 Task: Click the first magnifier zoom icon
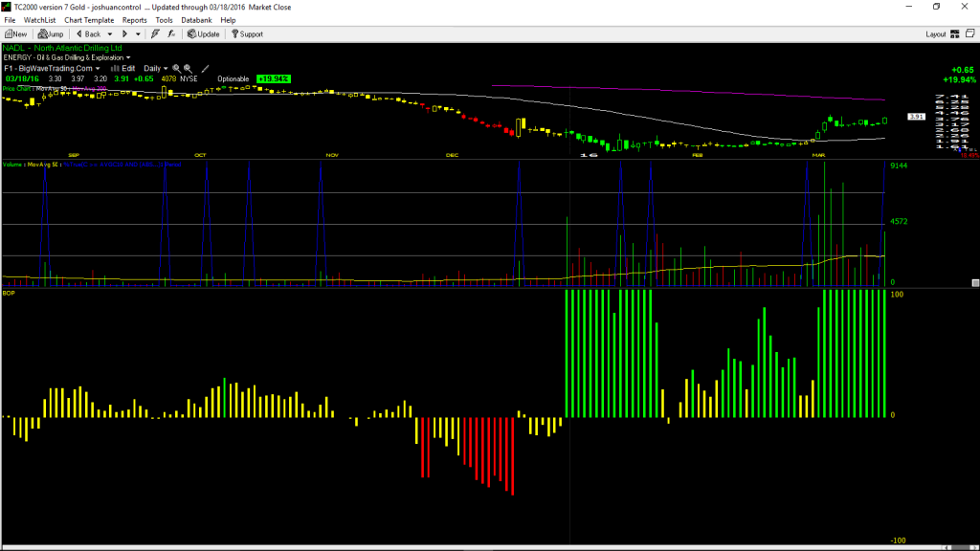[177, 69]
